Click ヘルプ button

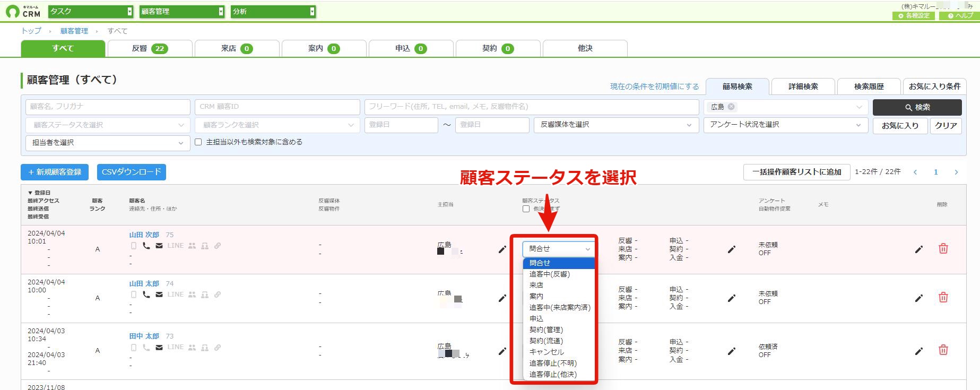pyautogui.click(x=960, y=16)
